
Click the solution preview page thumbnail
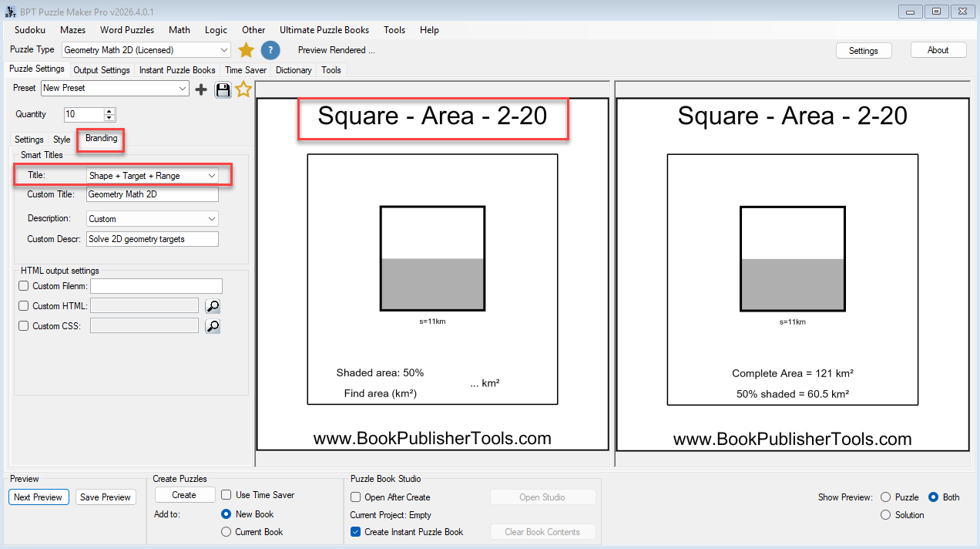click(792, 274)
